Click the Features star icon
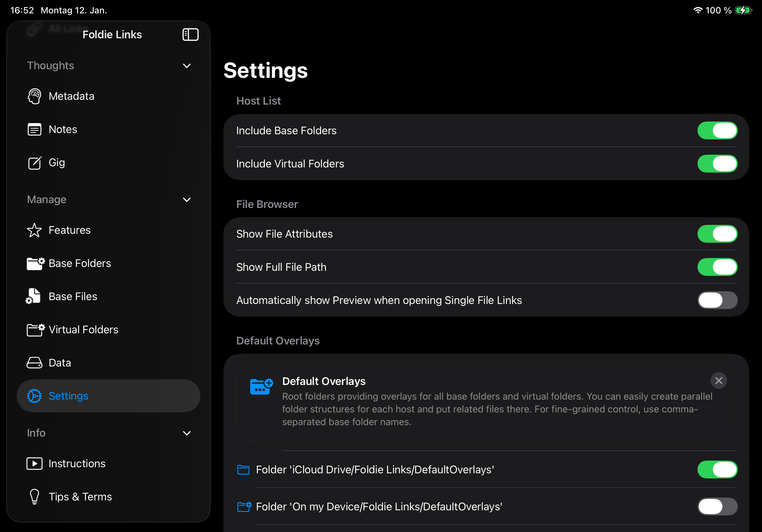Viewport: 762px width, 532px height. click(x=34, y=230)
